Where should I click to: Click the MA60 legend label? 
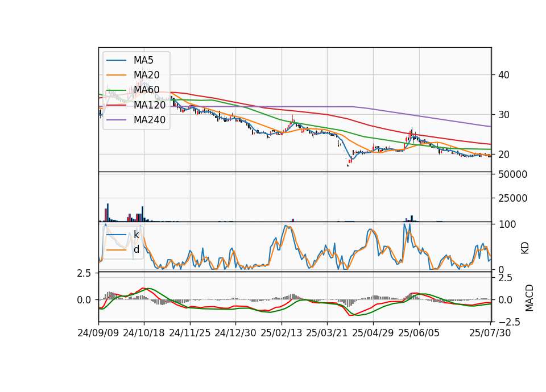(x=147, y=90)
